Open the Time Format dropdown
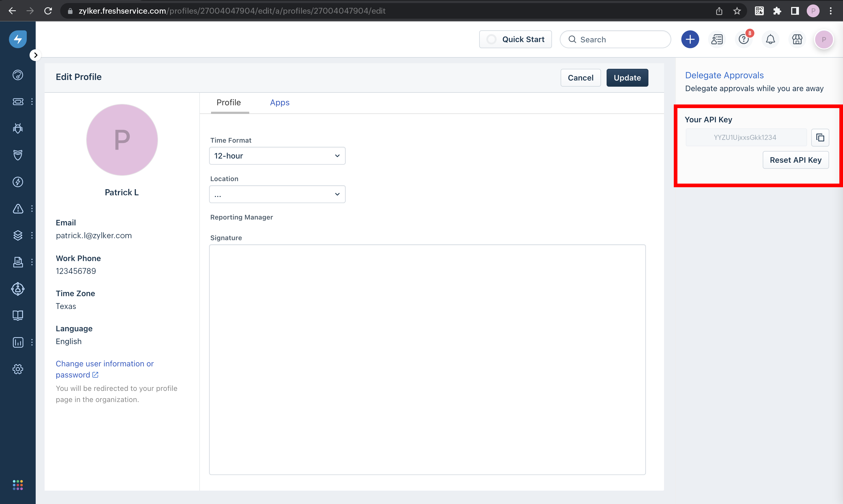This screenshot has width=843, height=504. pos(277,156)
